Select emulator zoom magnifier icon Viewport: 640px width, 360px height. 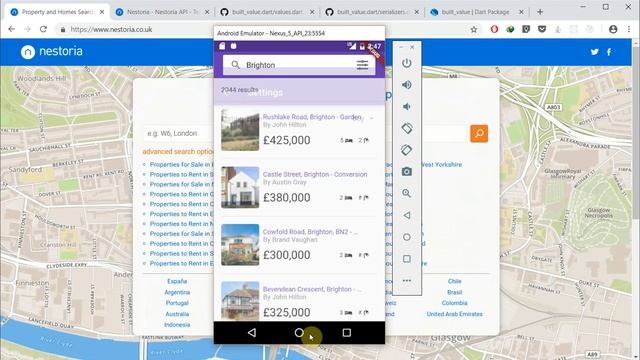(x=407, y=193)
